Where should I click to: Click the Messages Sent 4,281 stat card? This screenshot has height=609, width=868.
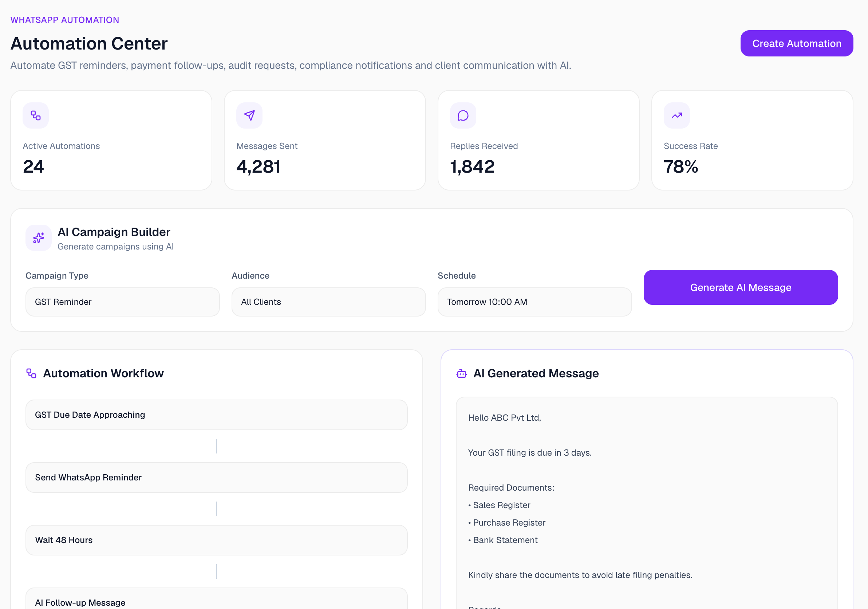(x=325, y=140)
